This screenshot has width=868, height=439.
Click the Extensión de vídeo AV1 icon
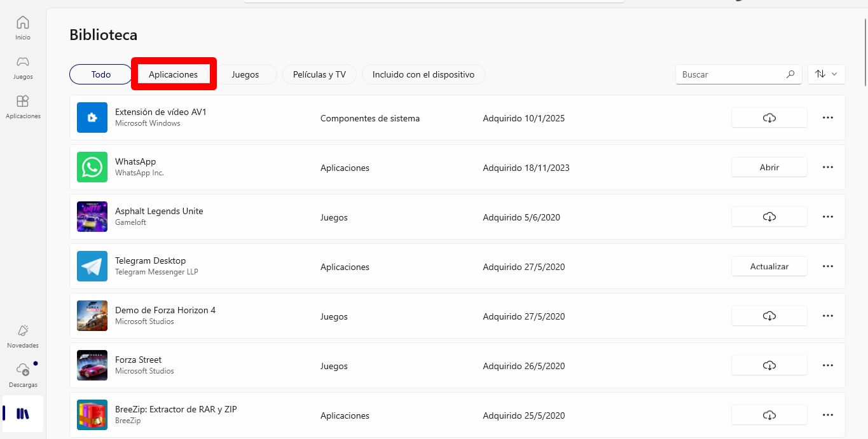click(92, 118)
